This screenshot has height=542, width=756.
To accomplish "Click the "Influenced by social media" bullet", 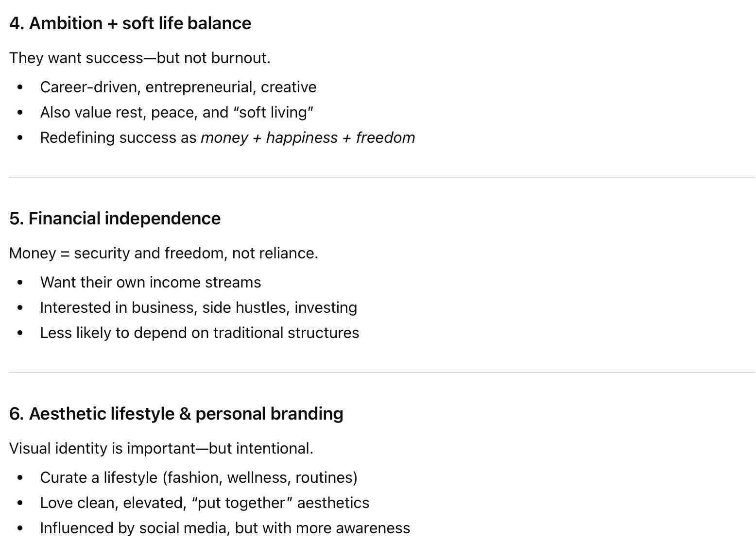I will [224, 528].
